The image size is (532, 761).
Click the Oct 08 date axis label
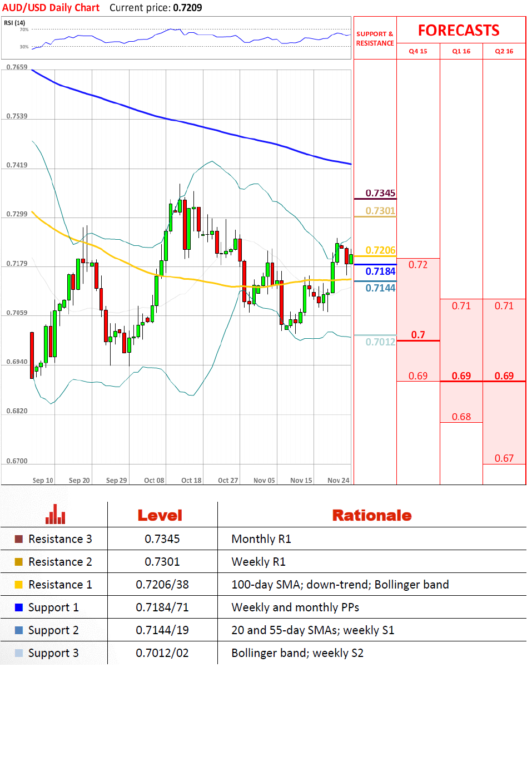pyautogui.click(x=154, y=480)
